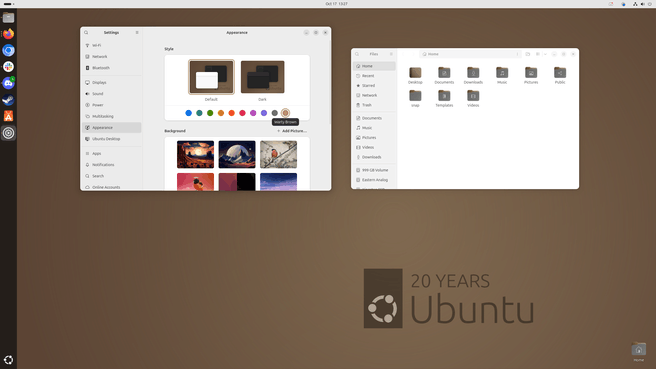Screen dimensions: 656x369
Task: Choose the blue accent color
Action: [x=188, y=113]
